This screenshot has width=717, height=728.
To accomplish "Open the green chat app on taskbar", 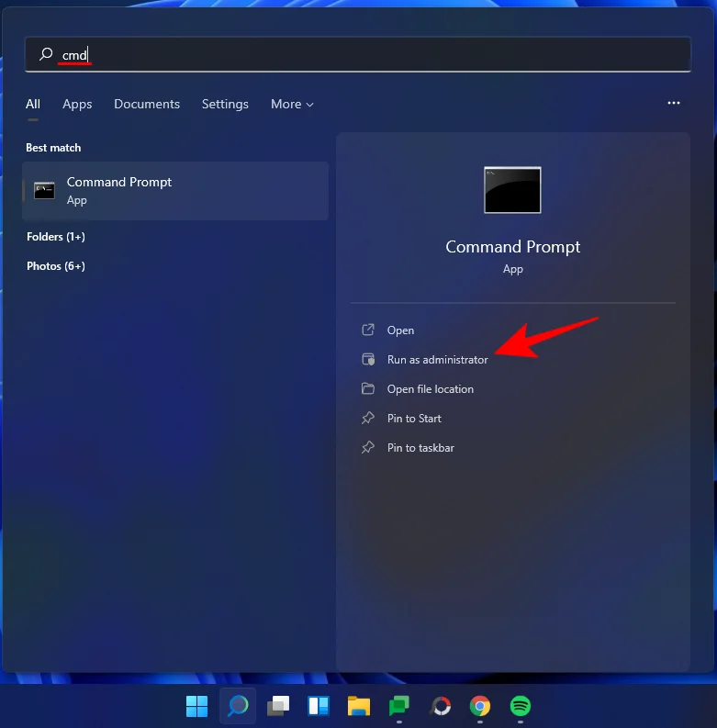I will (x=399, y=706).
